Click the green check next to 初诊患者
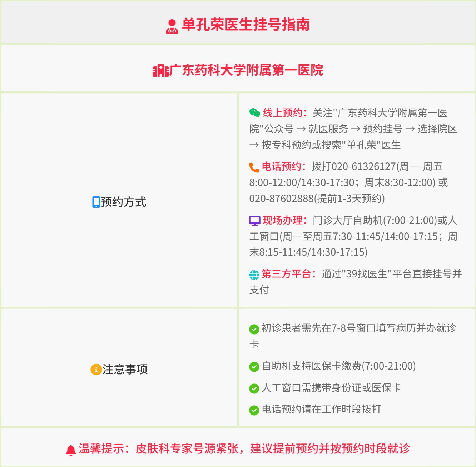Viewport: 476px width, 467px height. point(254,329)
